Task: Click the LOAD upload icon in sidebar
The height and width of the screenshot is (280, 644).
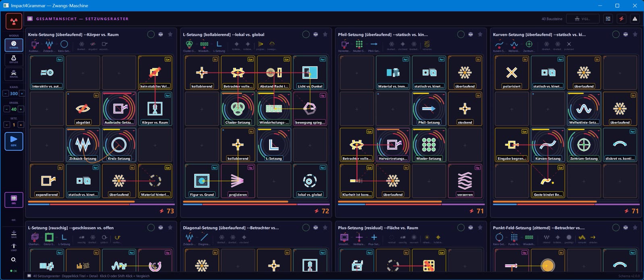Action: tap(14, 247)
